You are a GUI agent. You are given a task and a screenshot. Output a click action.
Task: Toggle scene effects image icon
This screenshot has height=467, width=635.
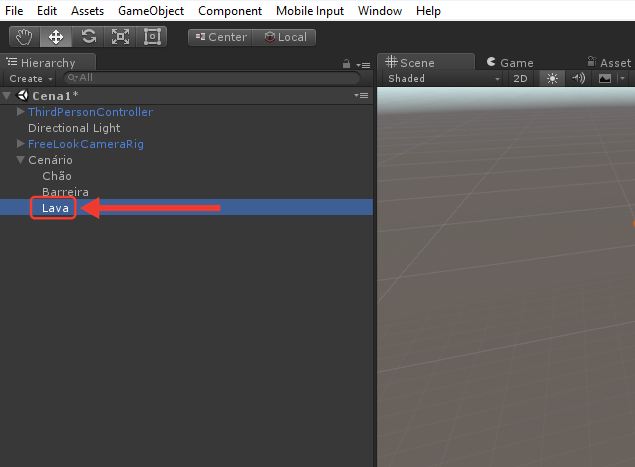point(605,79)
